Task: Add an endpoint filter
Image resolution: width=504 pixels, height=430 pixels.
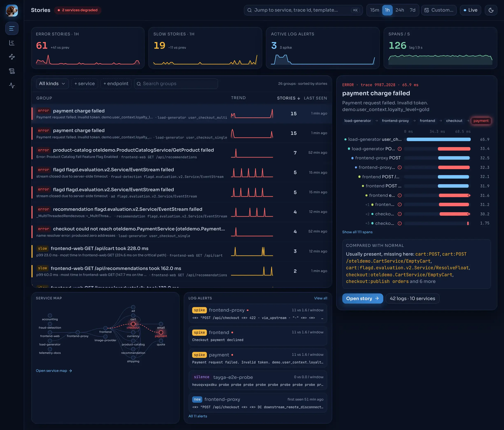Action: (116, 84)
